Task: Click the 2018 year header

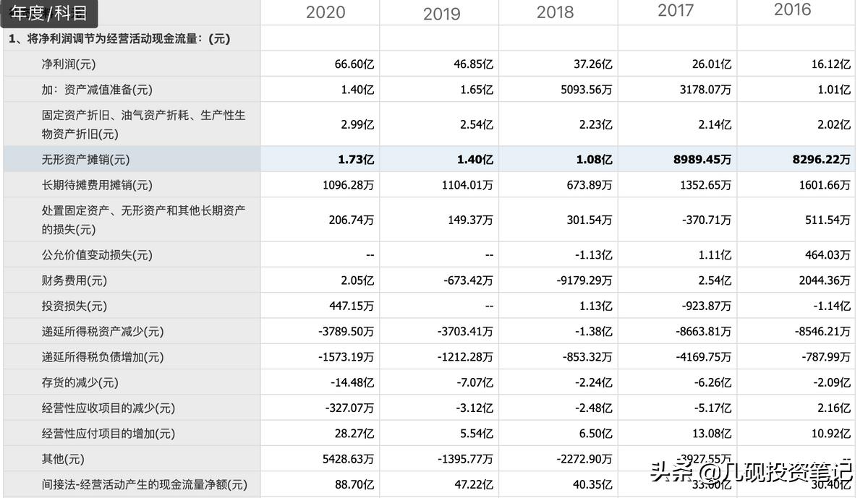Action: [554, 12]
